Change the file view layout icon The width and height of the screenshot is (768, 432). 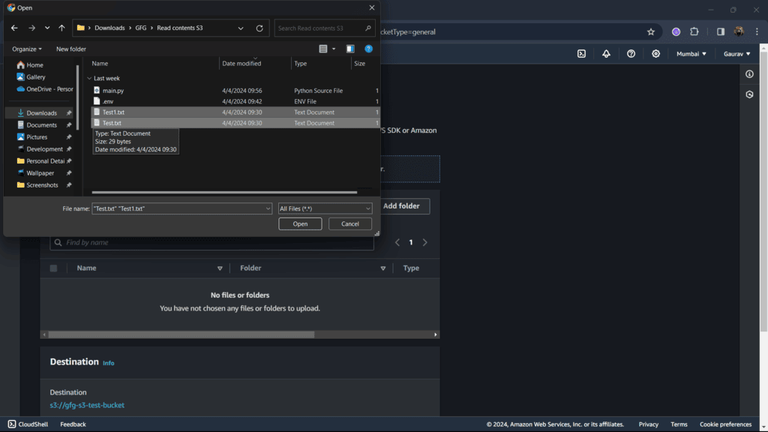click(323, 48)
